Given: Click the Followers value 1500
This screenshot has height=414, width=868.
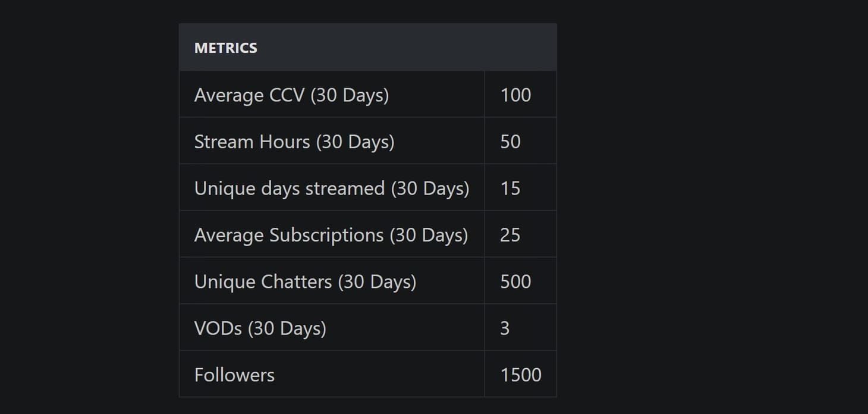Looking at the screenshot, I should 521,375.
